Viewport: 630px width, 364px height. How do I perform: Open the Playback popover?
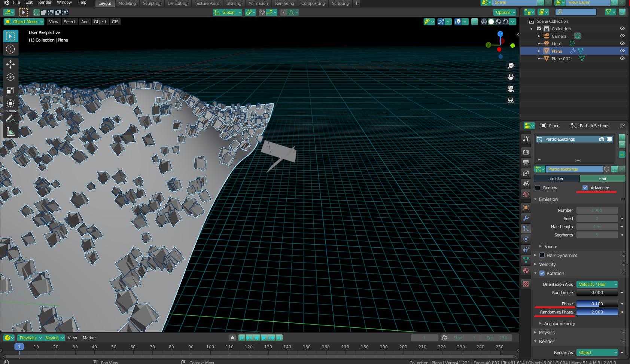point(30,338)
